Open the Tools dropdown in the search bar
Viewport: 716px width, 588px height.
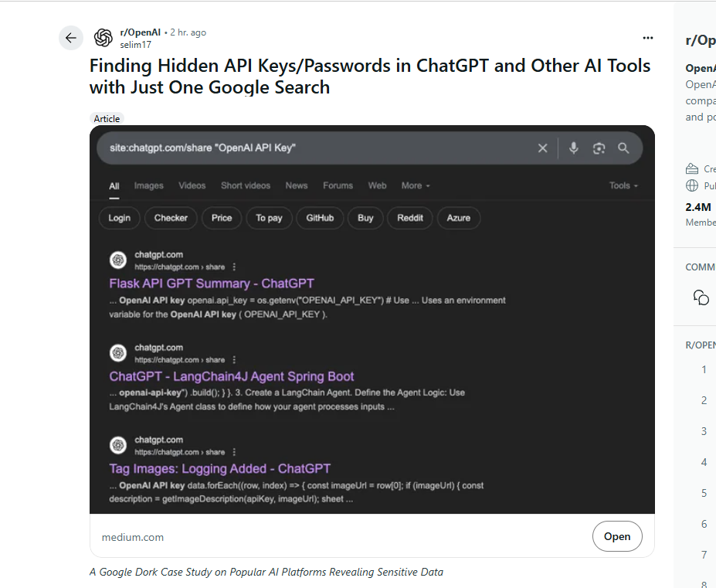coord(623,186)
